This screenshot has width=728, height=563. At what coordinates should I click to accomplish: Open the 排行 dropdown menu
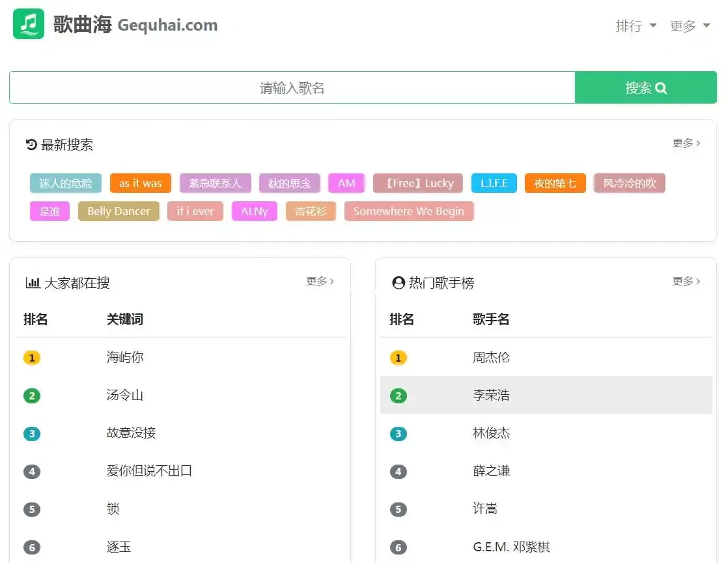[x=636, y=26]
